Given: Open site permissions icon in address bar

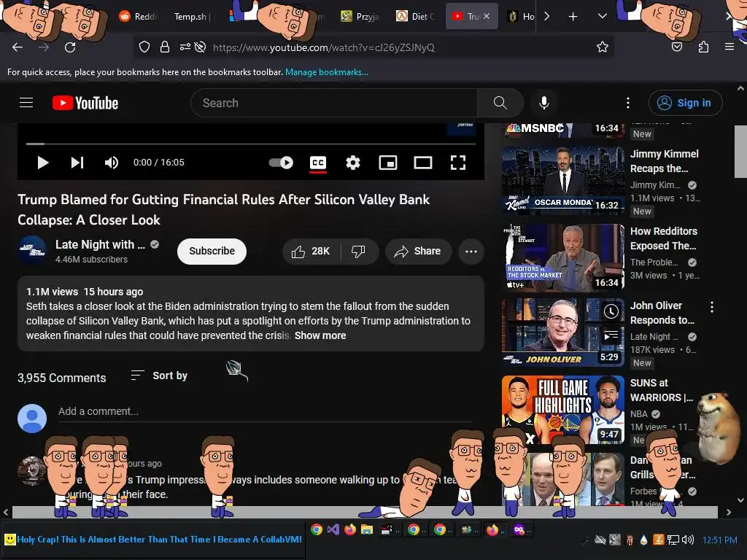Looking at the screenshot, I should (185, 47).
